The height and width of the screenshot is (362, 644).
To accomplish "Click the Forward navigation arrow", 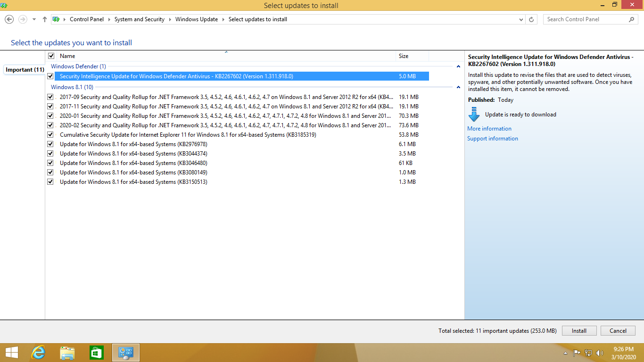I will (x=23, y=19).
